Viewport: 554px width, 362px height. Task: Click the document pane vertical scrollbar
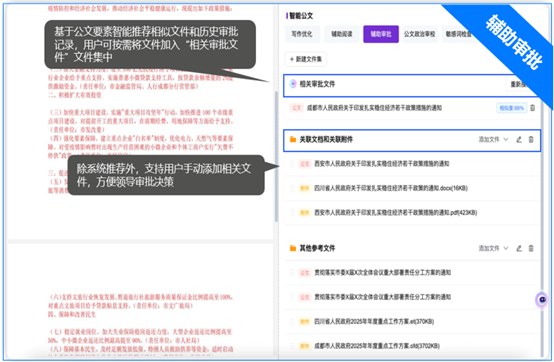[x=276, y=156]
